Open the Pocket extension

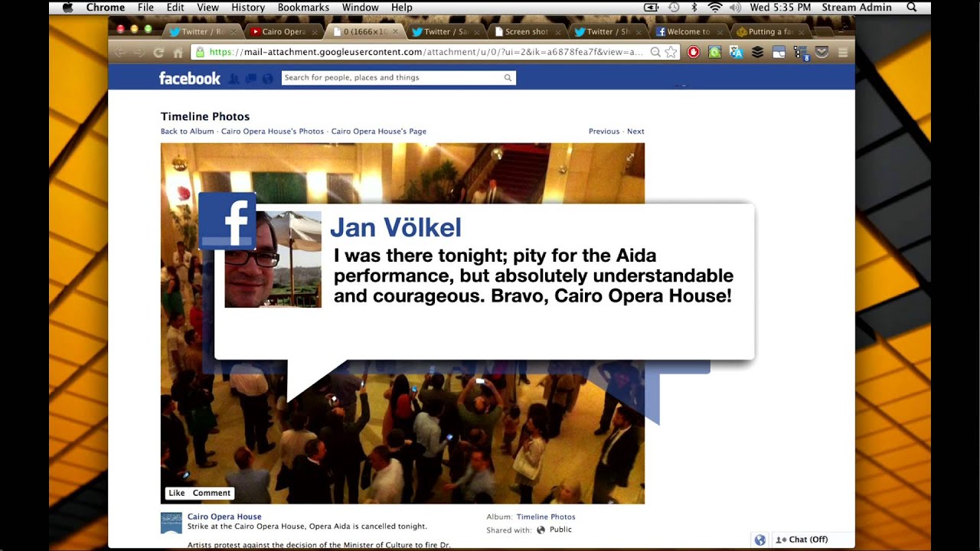[822, 52]
